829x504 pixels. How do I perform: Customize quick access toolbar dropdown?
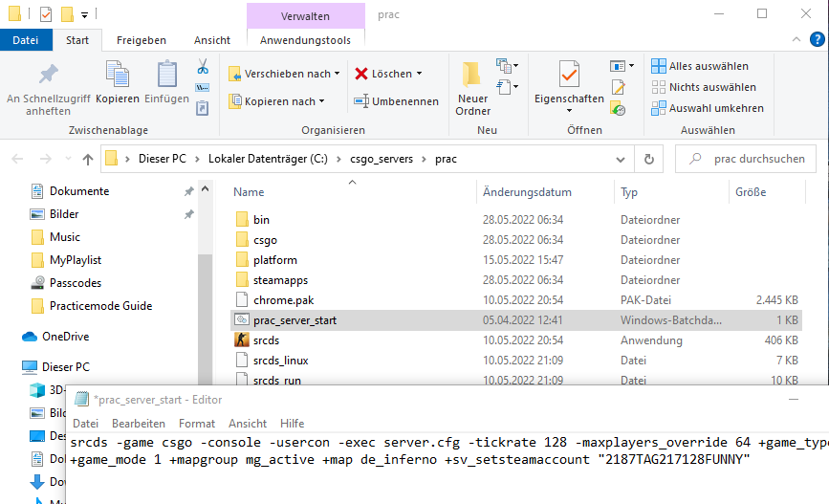(84, 14)
